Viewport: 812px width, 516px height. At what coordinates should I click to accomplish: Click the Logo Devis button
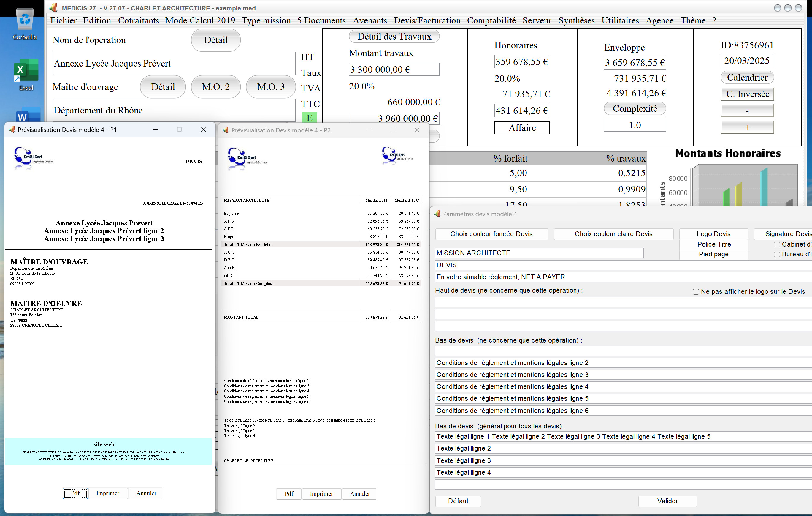pos(713,234)
